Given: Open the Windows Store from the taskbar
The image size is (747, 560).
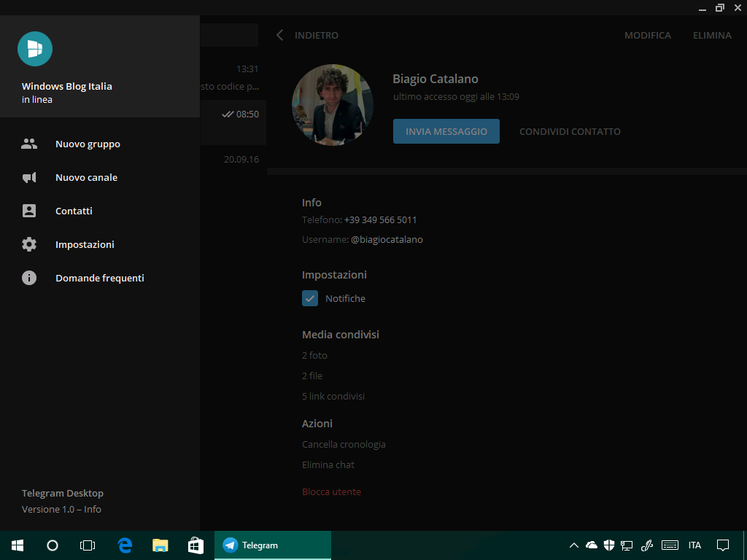Looking at the screenshot, I should [x=196, y=545].
